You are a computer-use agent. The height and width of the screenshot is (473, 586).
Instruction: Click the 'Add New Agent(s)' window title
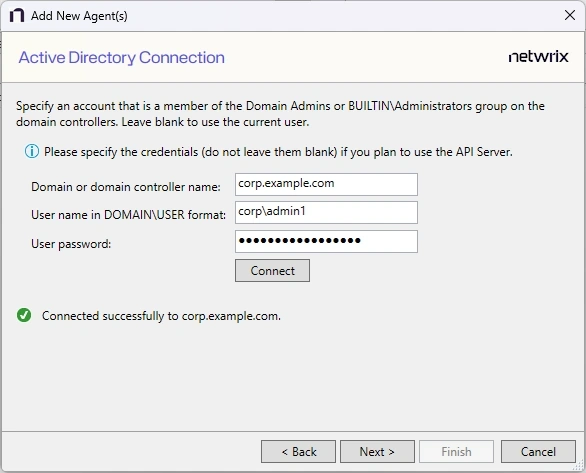pos(79,16)
